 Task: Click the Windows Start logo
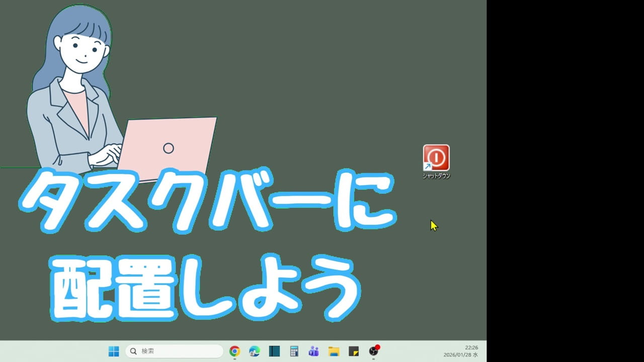(x=114, y=351)
